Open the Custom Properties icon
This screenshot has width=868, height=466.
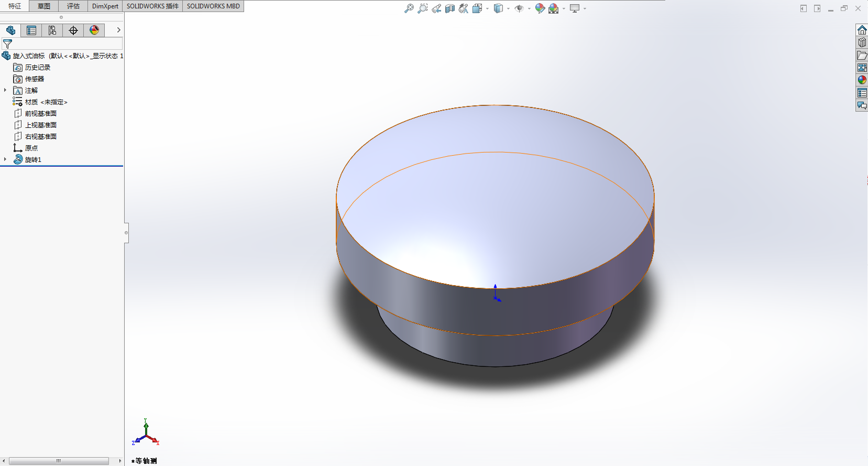pos(862,93)
